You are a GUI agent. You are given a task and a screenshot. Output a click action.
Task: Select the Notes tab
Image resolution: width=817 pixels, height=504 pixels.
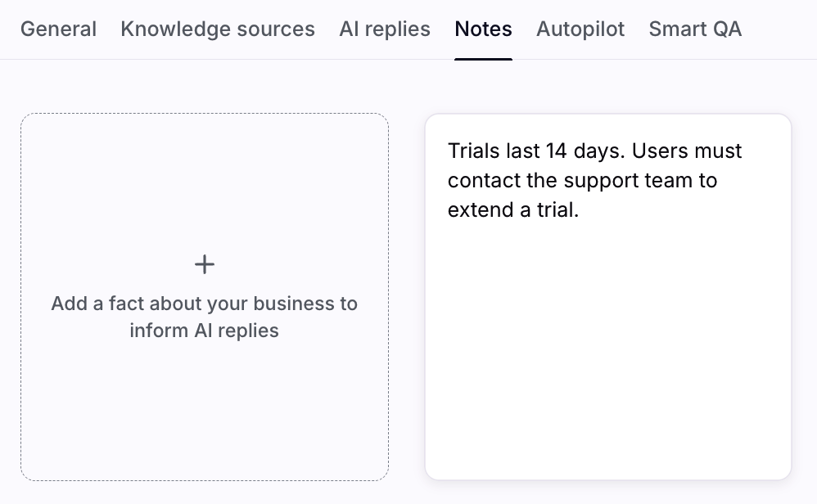pyautogui.click(x=483, y=29)
